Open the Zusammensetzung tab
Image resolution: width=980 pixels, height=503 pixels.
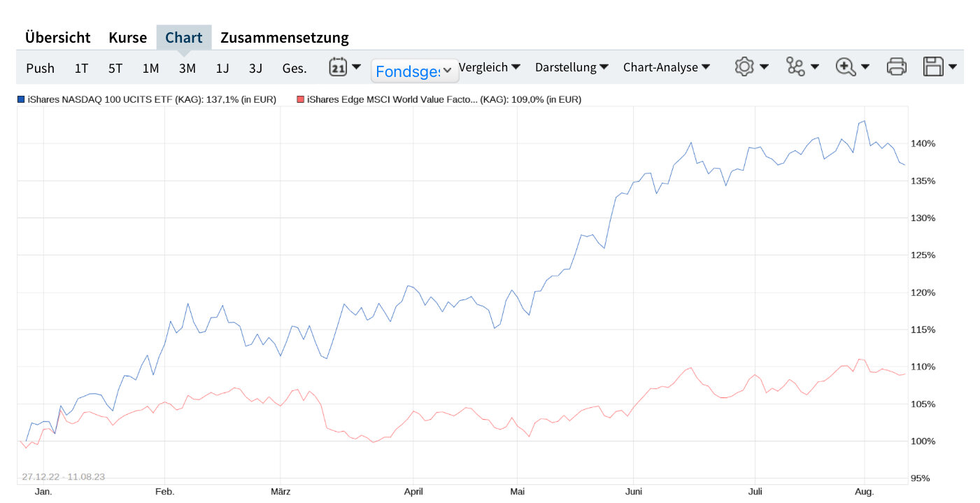[x=284, y=38]
